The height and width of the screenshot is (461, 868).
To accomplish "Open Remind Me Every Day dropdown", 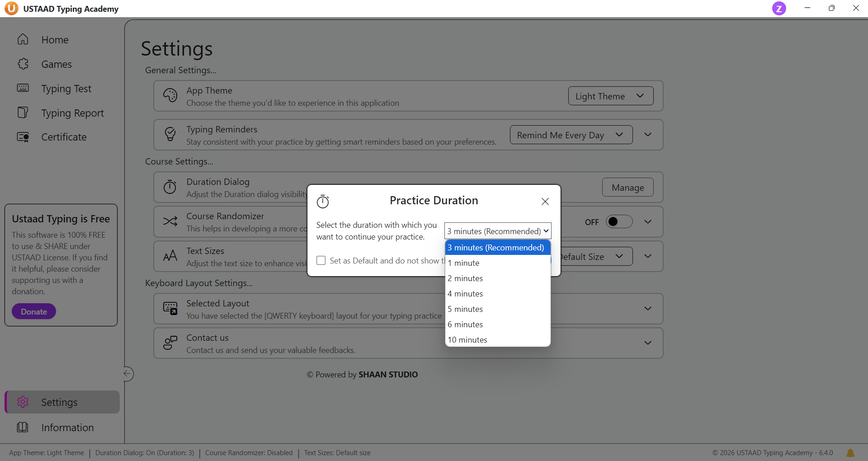I will 571,135.
